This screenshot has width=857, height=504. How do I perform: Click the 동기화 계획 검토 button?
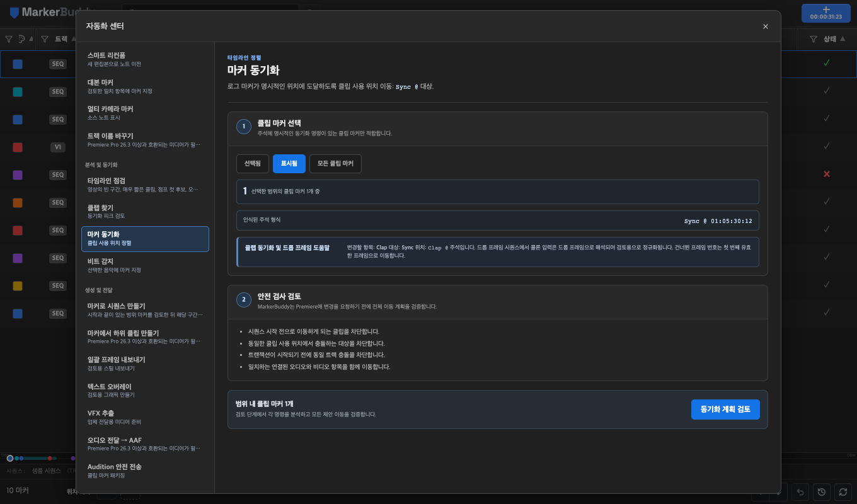[725, 409]
